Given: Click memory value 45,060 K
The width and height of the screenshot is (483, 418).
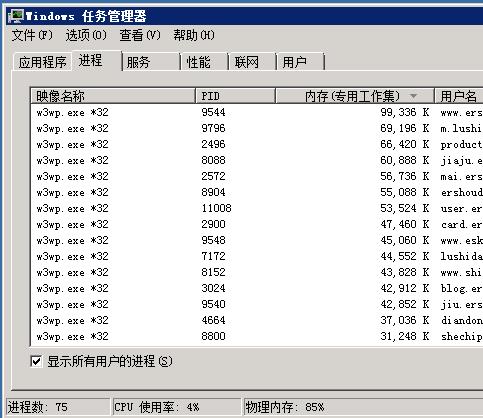Looking at the screenshot, I should [405, 240].
